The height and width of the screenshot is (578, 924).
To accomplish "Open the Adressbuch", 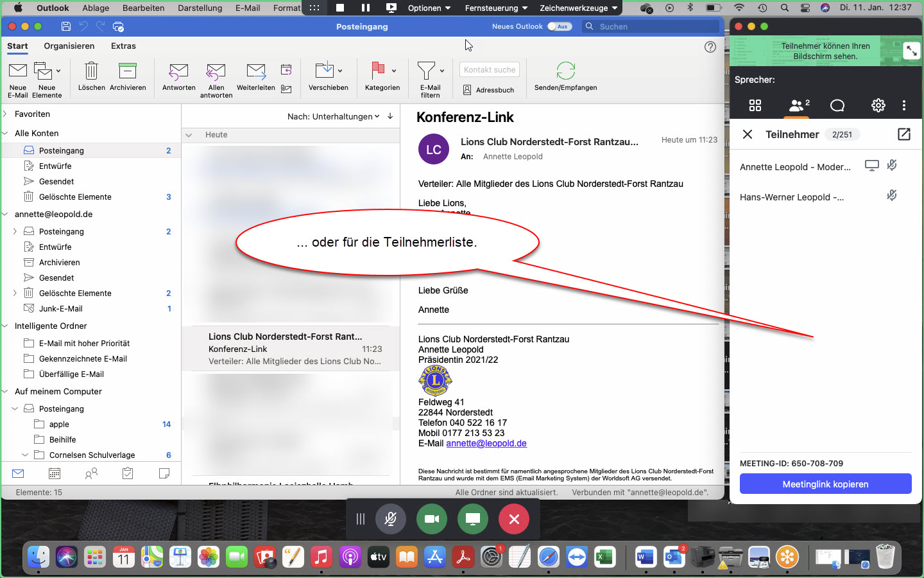I will (488, 90).
